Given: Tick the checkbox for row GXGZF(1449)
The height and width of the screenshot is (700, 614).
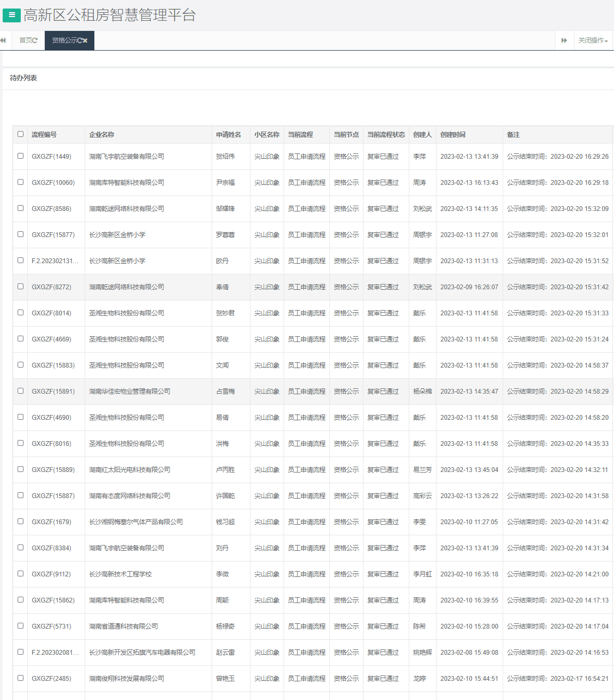Looking at the screenshot, I should click(21, 156).
